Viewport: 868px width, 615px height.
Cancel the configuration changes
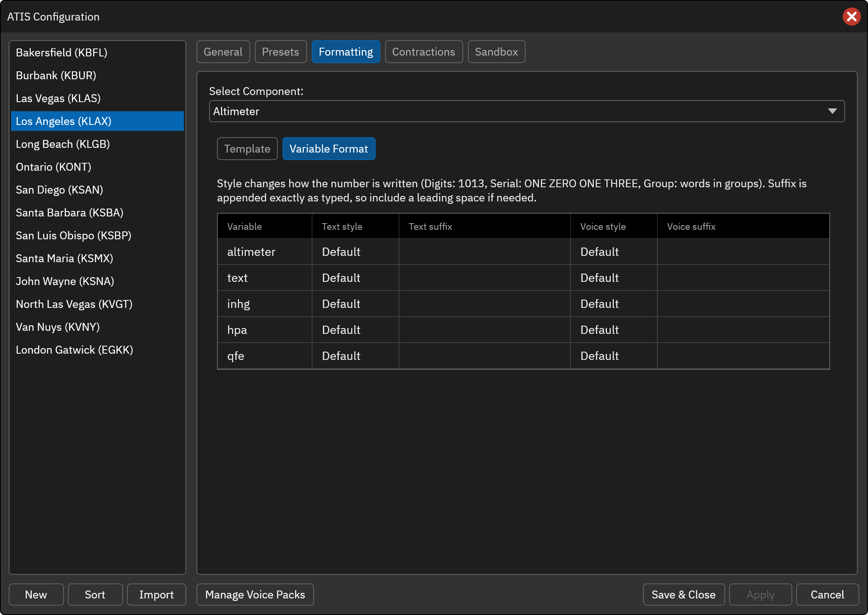click(x=827, y=594)
